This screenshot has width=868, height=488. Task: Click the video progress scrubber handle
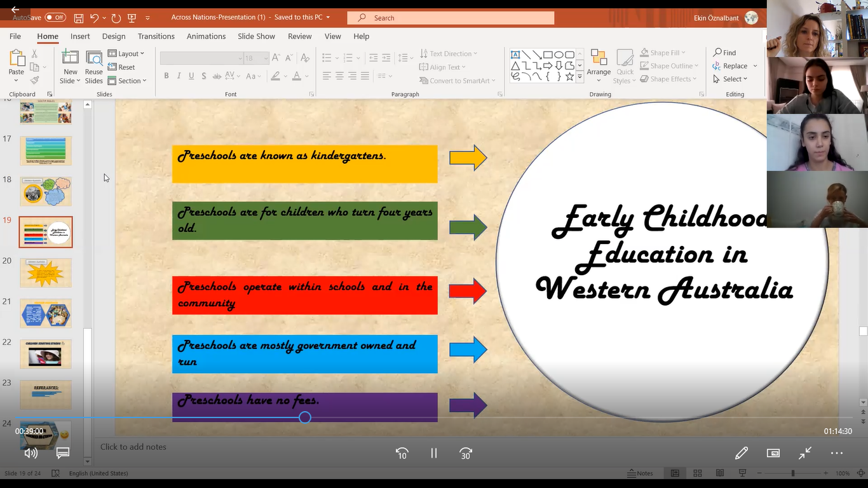coord(305,417)
